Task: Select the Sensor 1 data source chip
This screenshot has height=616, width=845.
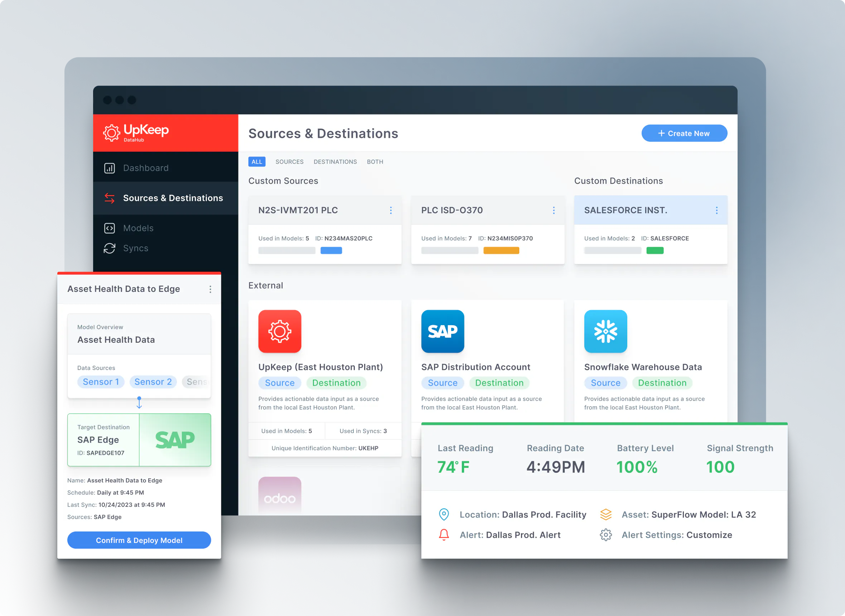Action: [101, 381]
